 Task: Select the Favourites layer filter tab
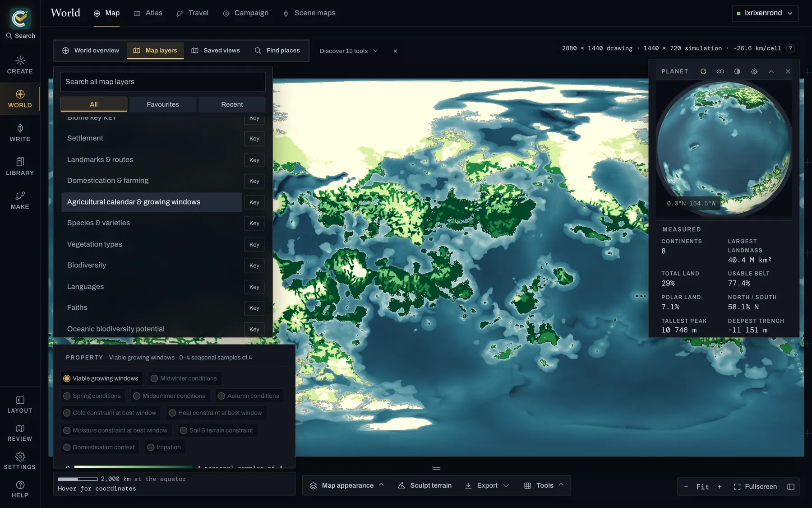(163, 104)
